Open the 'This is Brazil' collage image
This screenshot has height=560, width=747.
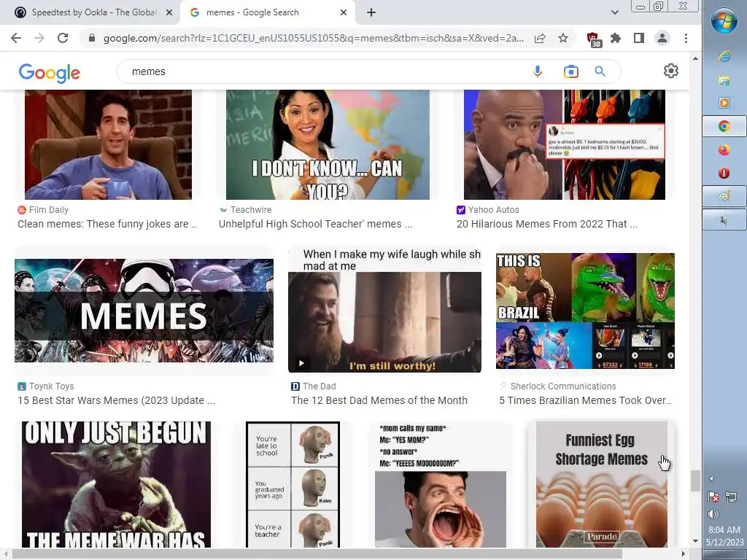pos(585,311)
